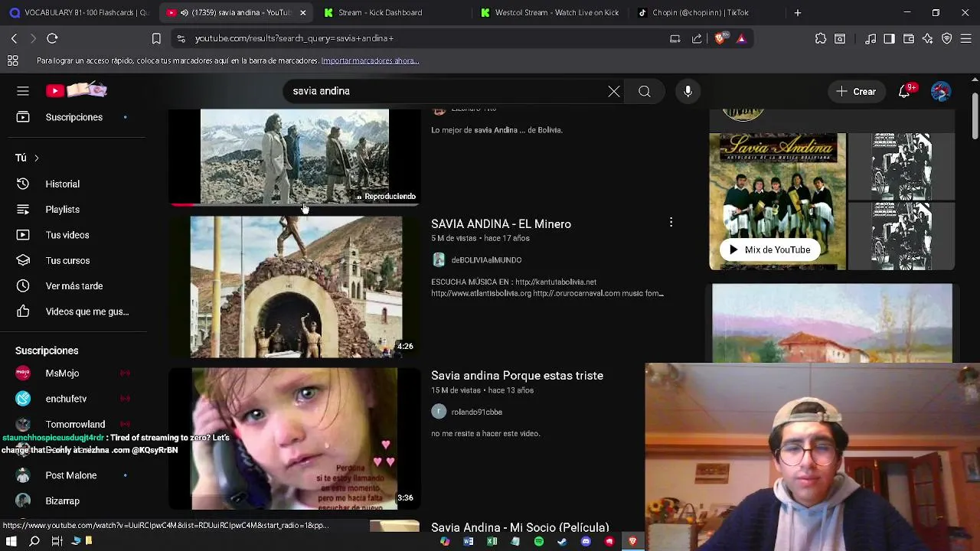Switch to the Chopin TikTok tab

(706, 12)
